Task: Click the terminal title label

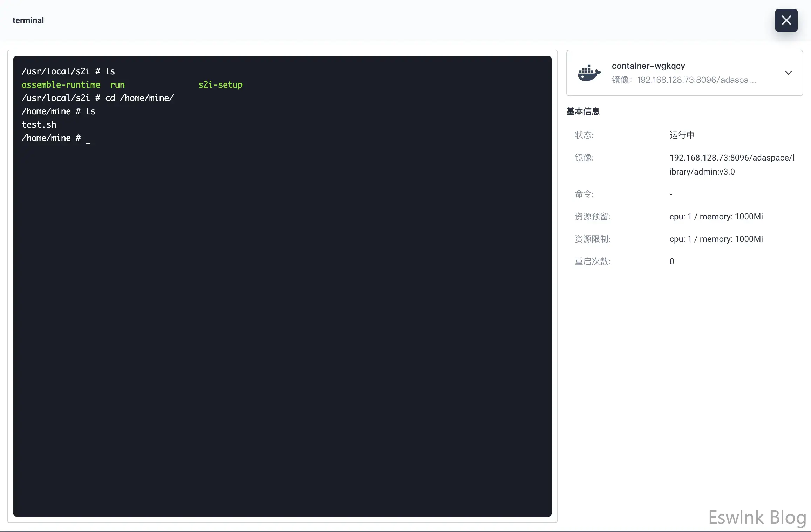Action: [x=28, y=20]
